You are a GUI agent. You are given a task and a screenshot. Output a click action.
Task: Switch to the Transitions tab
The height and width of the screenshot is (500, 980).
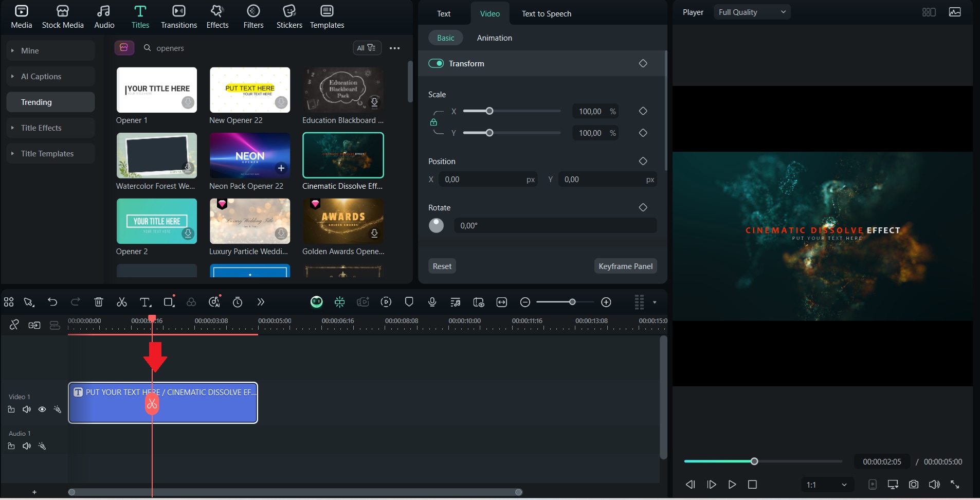pos(179,16)
